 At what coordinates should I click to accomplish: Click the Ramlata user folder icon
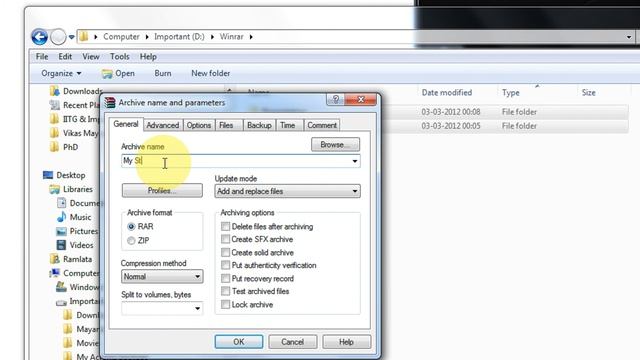[55, 259]
